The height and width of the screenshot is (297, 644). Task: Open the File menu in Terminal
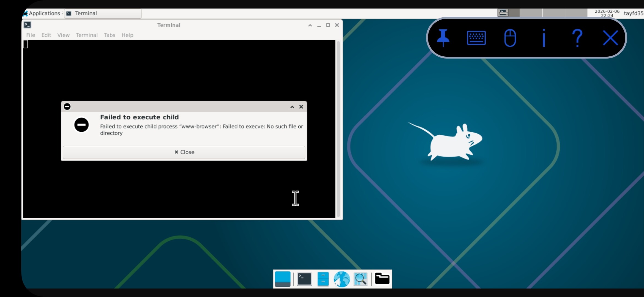[31, 35]
